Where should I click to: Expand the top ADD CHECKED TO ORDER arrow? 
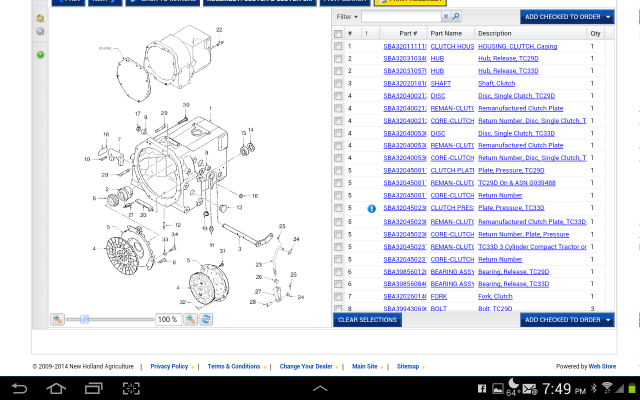(x=608, y=17)
